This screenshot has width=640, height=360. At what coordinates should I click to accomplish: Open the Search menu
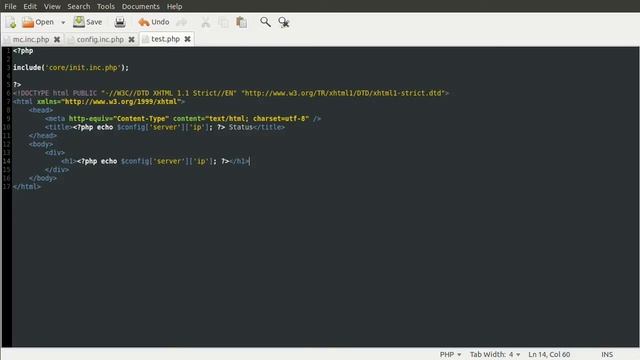tap(79, 7)
